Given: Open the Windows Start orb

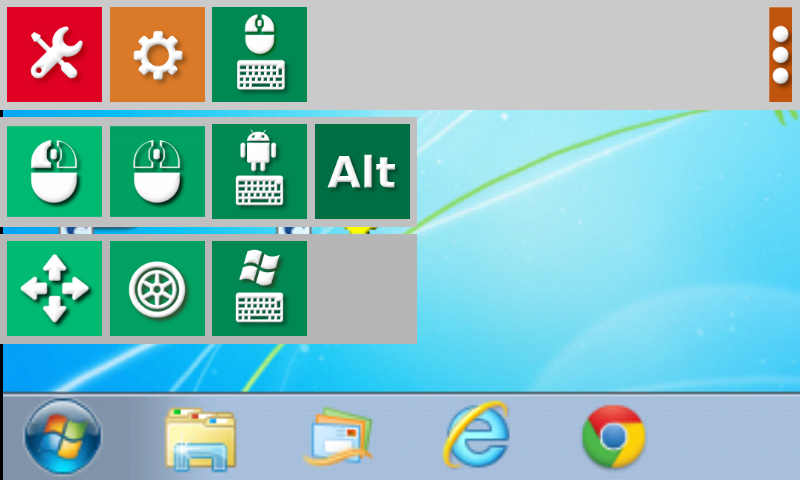Looking at the screenshot, I should point(63,437).
